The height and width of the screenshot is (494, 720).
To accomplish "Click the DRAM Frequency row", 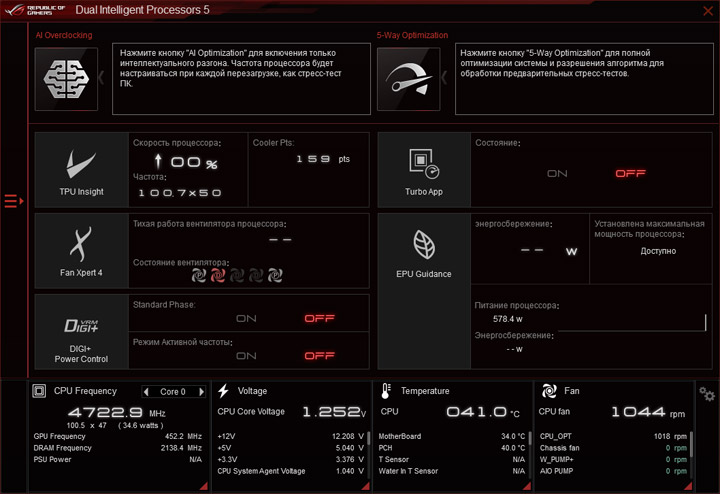I will click(118, 448).
